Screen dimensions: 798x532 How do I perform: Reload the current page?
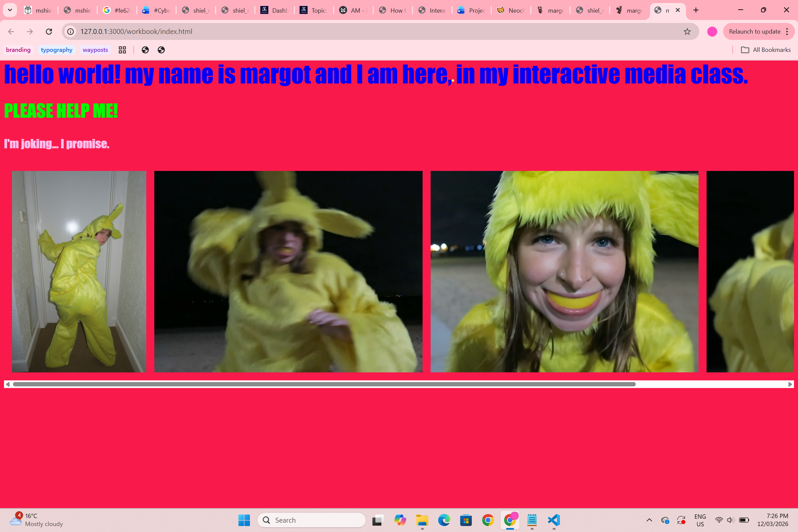pos(49,32)
